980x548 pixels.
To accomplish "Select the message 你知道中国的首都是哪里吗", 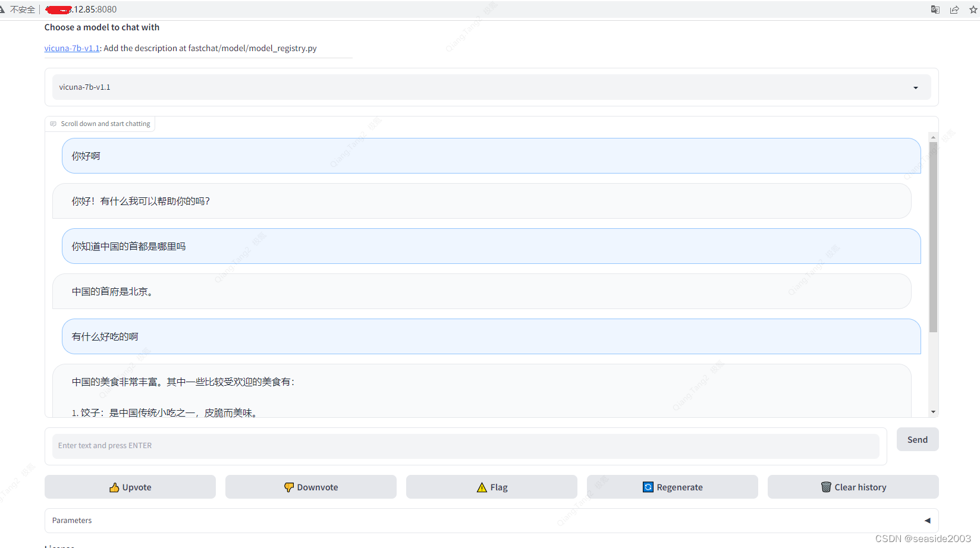I will point(491,246).
